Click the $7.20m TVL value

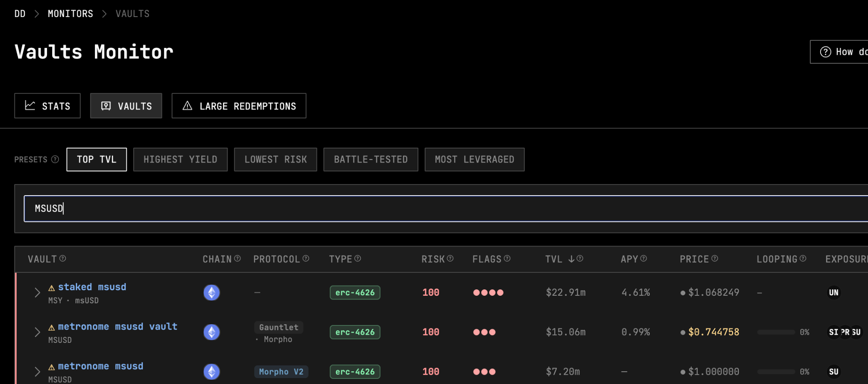563,372
